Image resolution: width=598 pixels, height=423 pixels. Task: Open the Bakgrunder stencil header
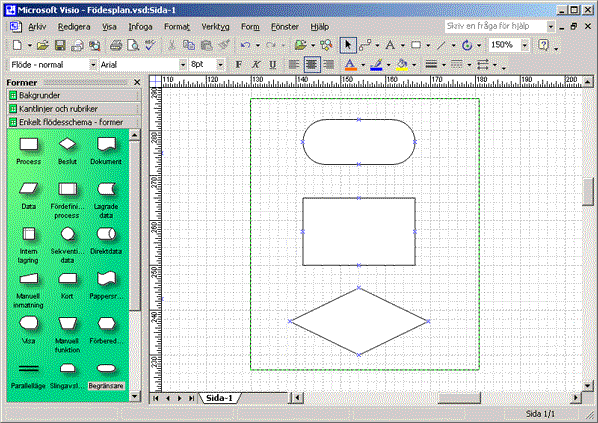[74, 95]
